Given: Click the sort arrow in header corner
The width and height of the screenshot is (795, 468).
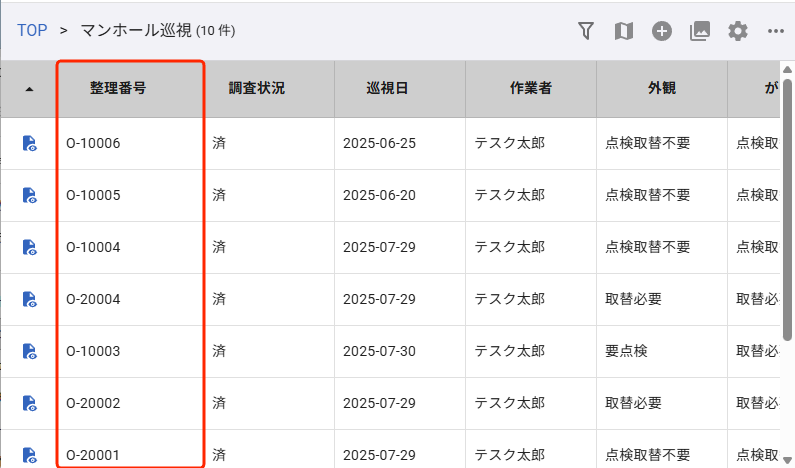Looking at the screenshot, I should tap(29, 89).
